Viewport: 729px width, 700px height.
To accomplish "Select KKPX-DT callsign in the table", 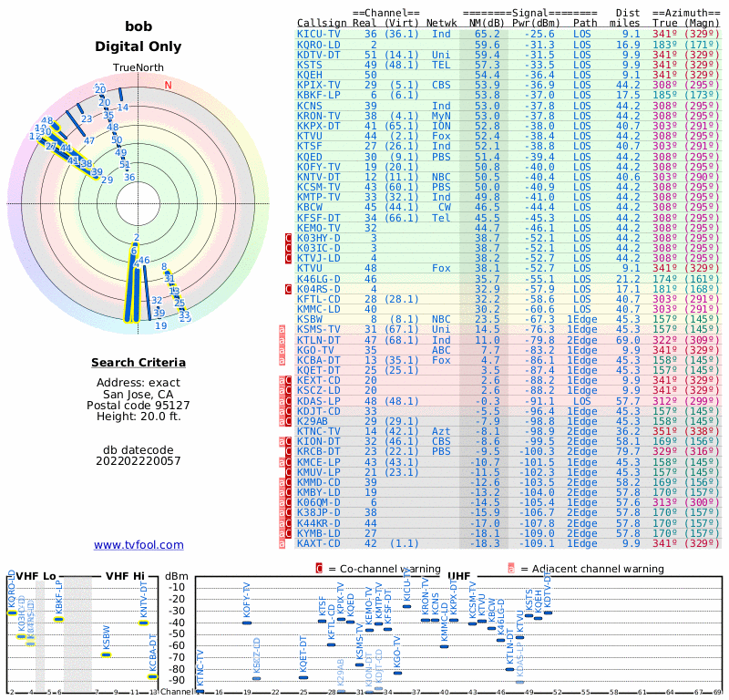I will pyautogui.click(x=318, y=126).
